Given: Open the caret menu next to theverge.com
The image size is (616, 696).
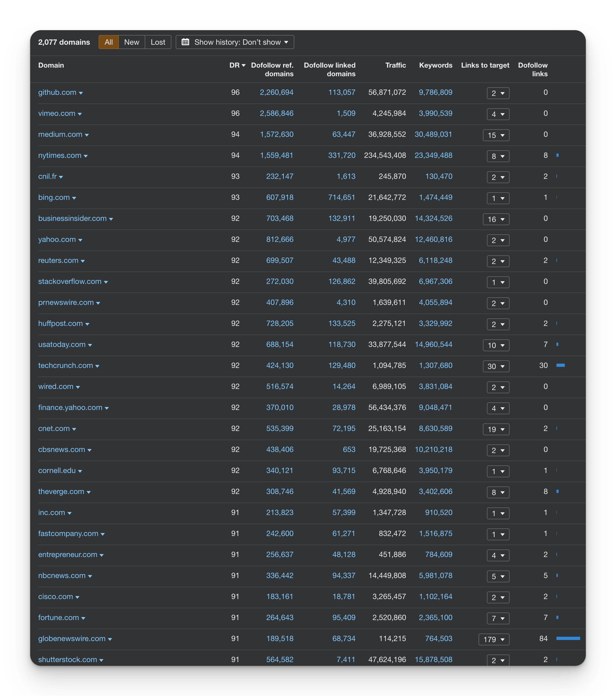Looking at the screenshot, I should [x=89, y=492].
